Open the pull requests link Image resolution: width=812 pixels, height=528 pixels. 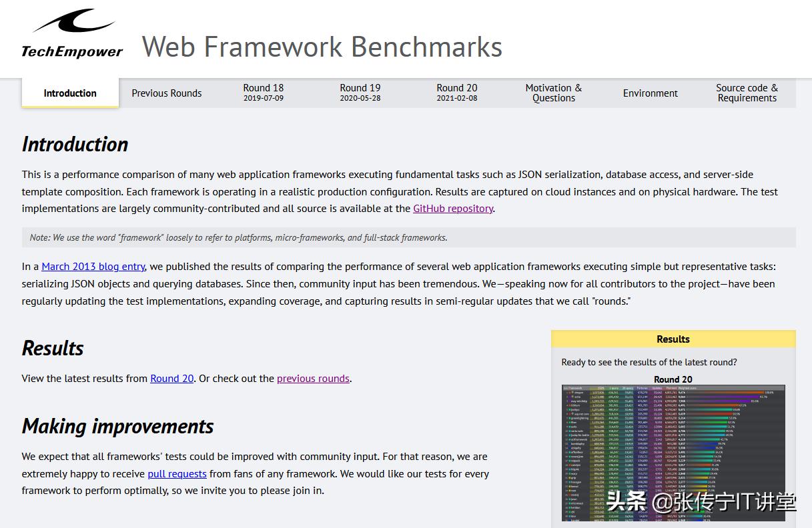[177, 474]
